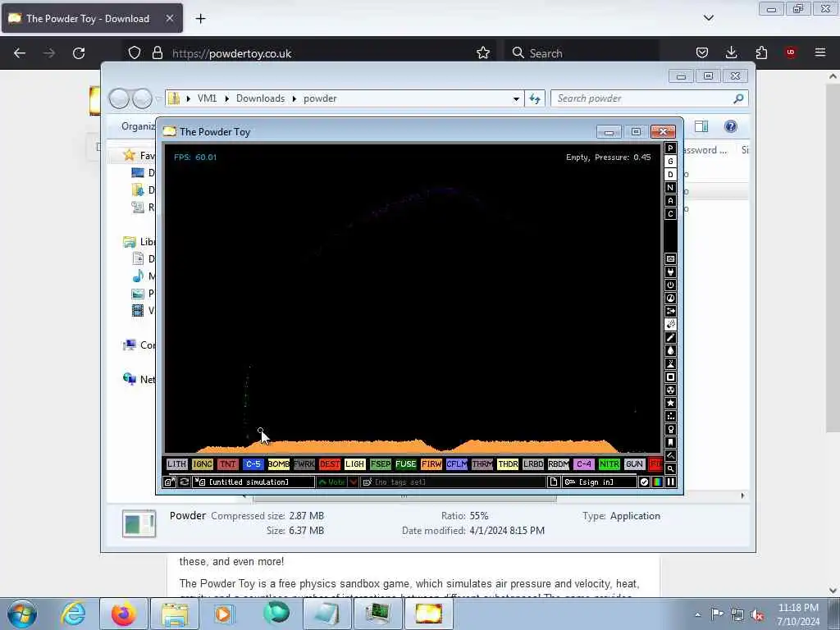Image resolution: width=840 pixels, height=630 pixels.
Task: Toggle the G display mode
Action: tap(670, 162)
